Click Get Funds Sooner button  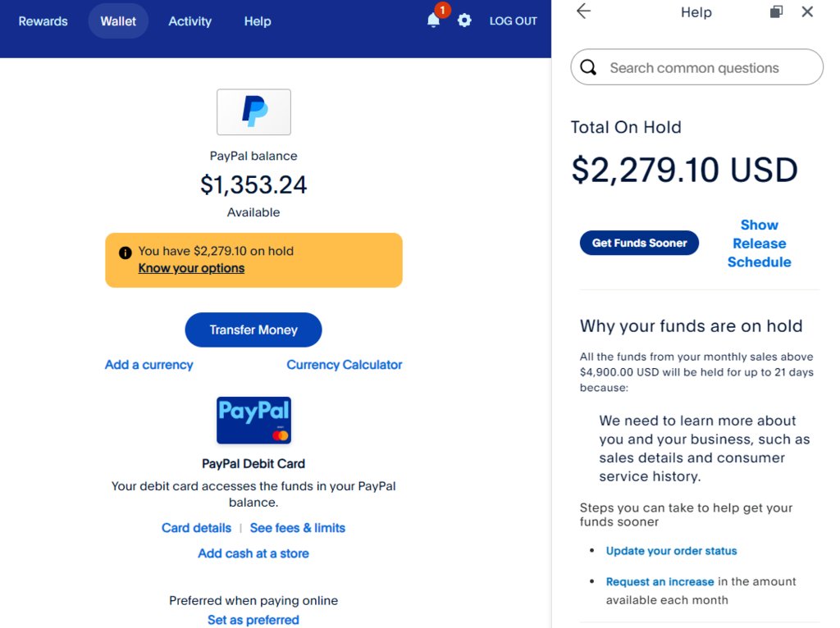pos(639,243)
